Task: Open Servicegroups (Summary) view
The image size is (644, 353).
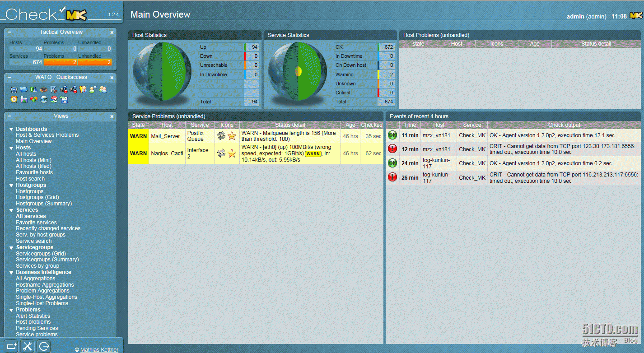Action: 47,260
